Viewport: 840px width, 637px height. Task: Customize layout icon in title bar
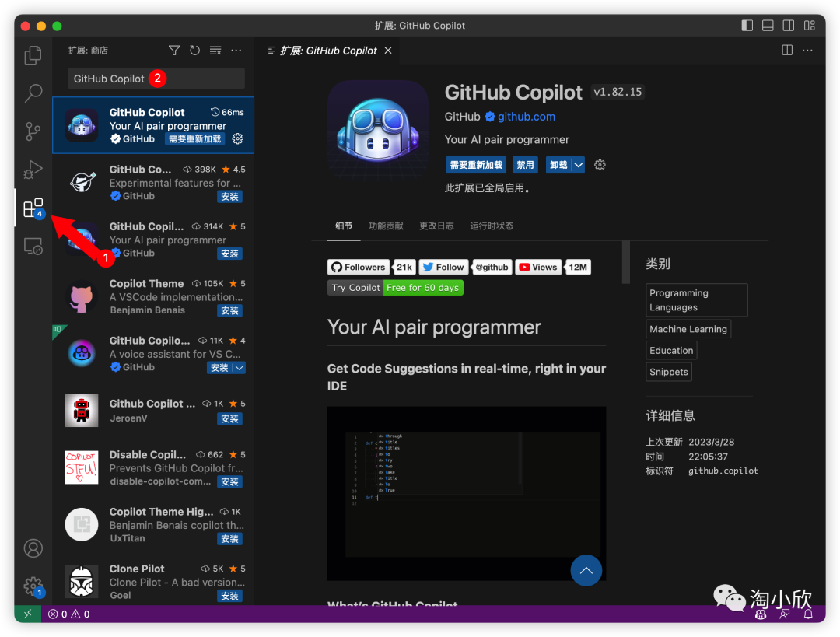(810, 25)
